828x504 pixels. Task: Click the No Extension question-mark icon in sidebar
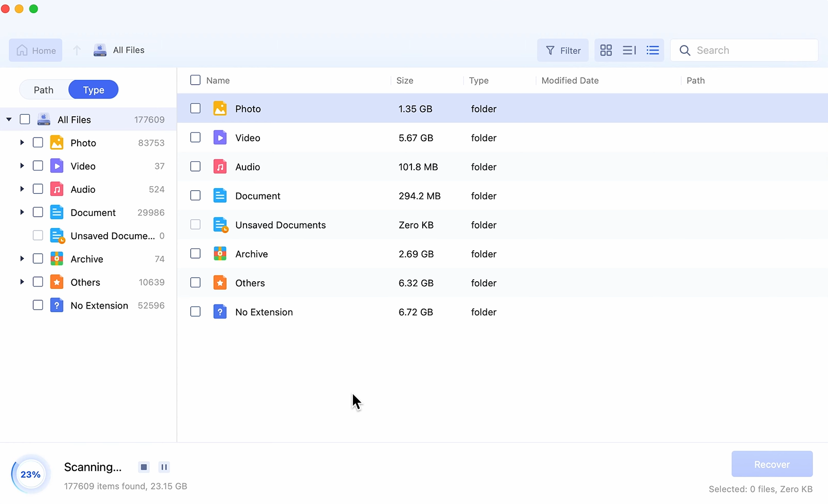(57, 305)
